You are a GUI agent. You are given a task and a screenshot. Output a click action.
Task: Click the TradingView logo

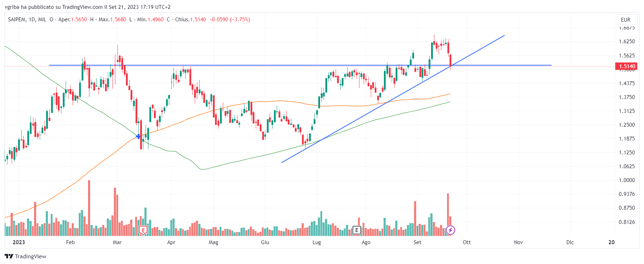click(26, 256)
